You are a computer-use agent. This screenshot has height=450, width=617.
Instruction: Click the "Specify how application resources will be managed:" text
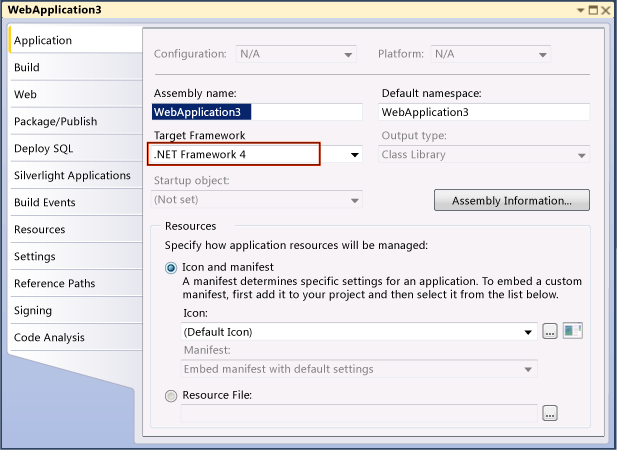pos(296,245)
